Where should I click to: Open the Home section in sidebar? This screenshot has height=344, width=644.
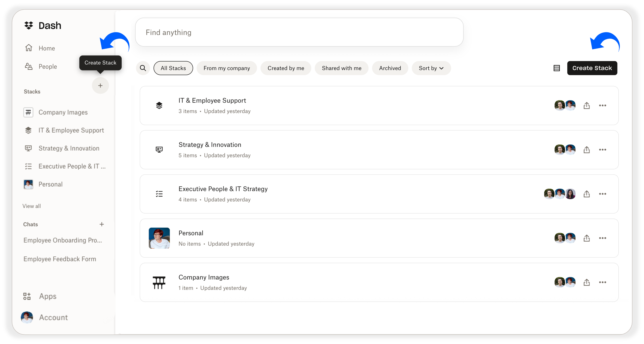point(46,48)
